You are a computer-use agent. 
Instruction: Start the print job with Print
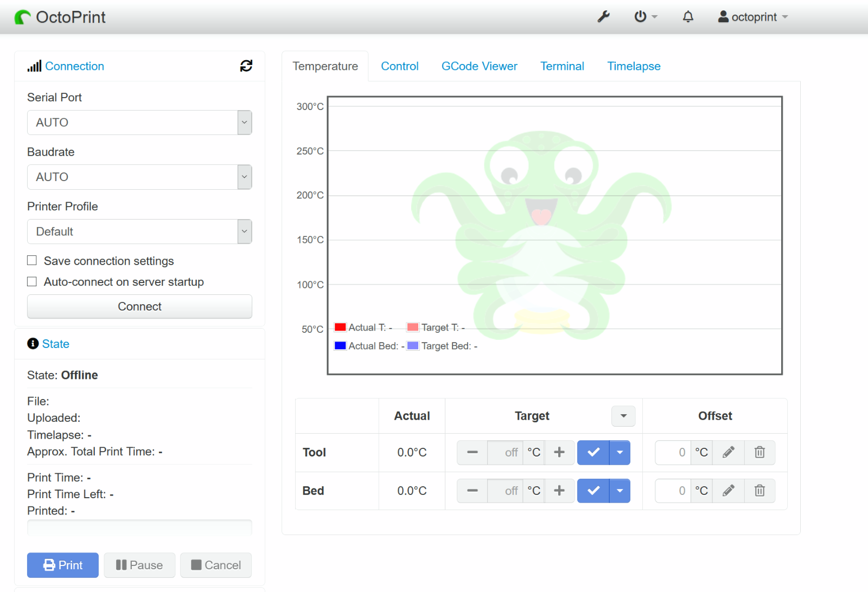point(63,565)
